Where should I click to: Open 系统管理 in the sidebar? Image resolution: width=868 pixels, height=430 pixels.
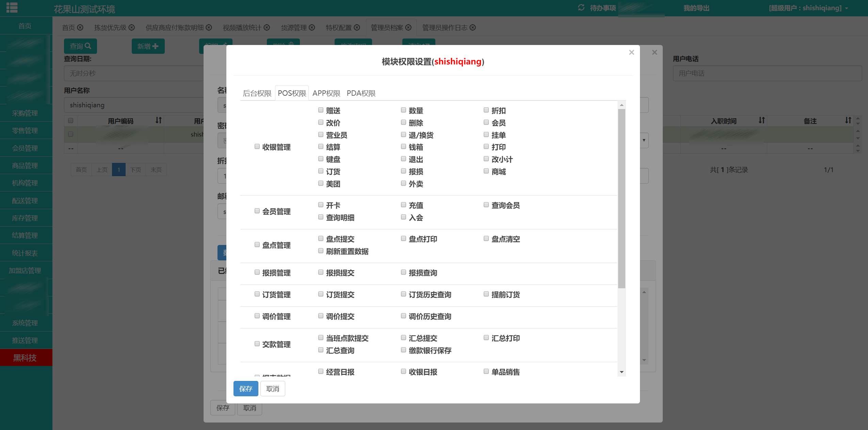click(x=25, y=323)
